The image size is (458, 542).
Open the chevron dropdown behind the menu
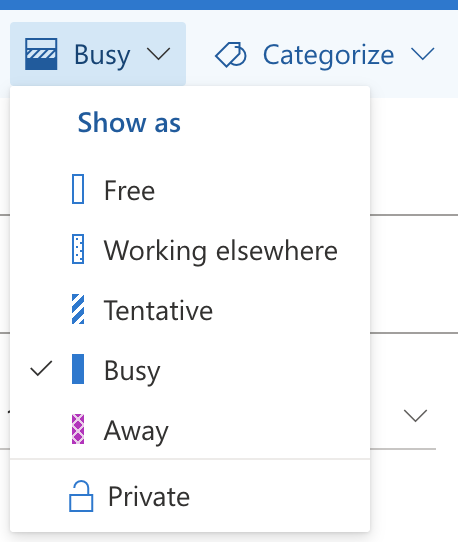[415, 415]
